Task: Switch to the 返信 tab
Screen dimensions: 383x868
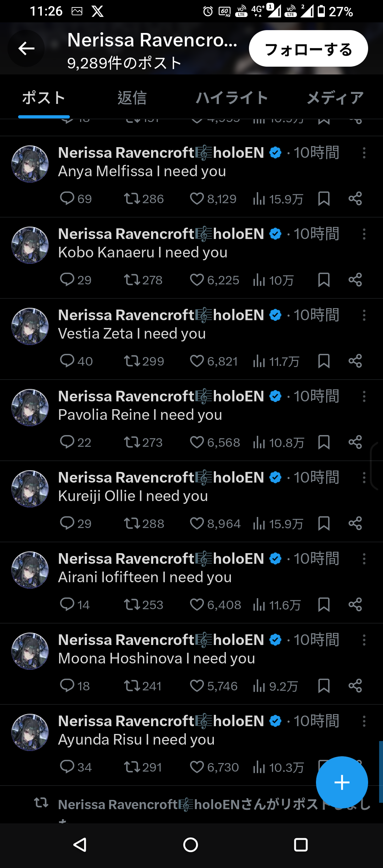Action: [x=132, y=98]
